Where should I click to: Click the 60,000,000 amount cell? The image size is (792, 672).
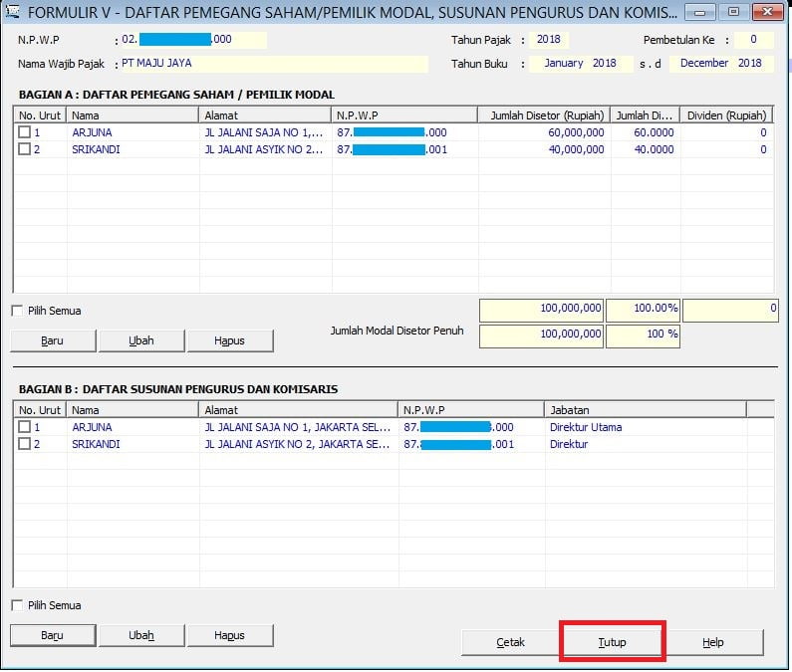pos(577,132)
